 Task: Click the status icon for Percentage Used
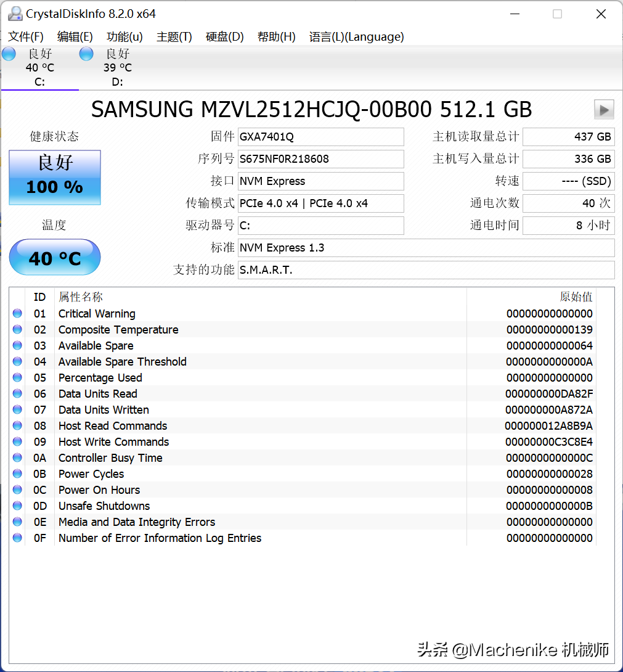(17, 377)
